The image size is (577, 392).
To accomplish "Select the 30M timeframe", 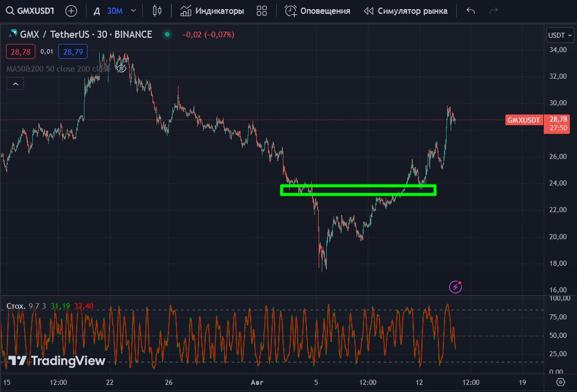I will tap(115, 11).
